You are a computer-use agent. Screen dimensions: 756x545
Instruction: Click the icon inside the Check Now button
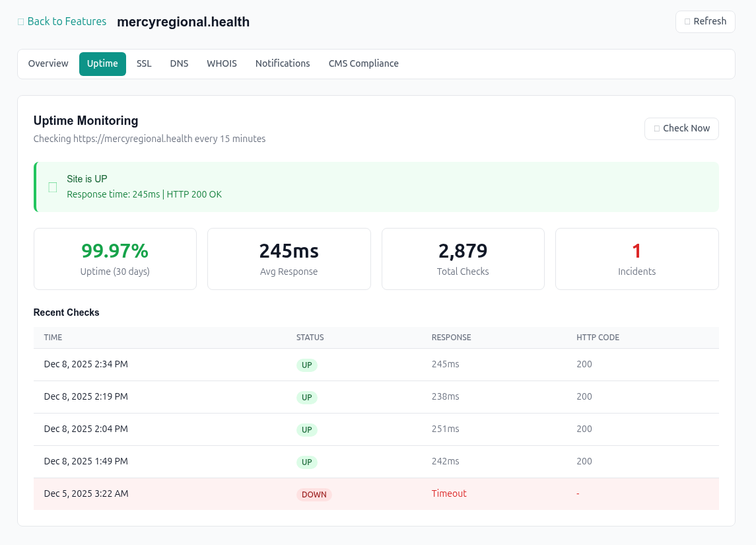click(657, 128)
